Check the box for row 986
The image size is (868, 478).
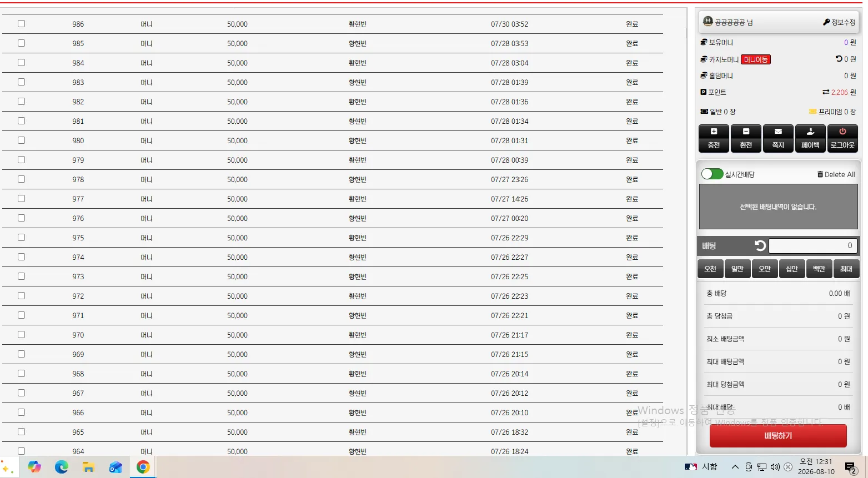point(21,24)
